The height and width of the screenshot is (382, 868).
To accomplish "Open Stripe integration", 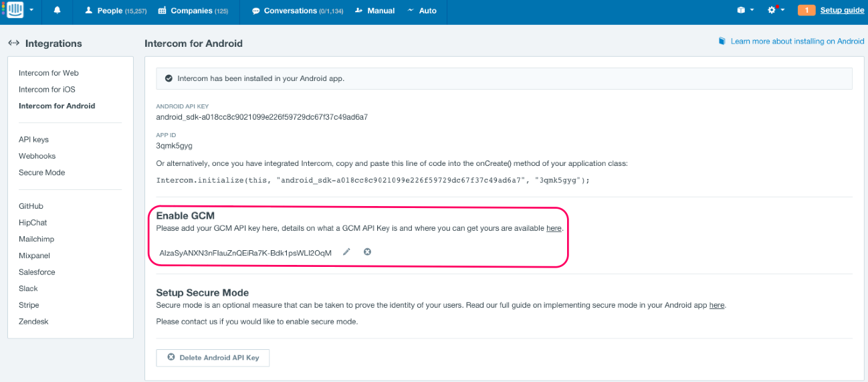I will coord(29,305).
